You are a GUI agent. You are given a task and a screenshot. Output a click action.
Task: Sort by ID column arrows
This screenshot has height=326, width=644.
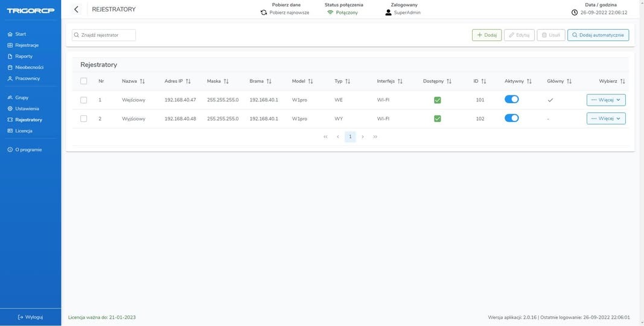point(483,81)
